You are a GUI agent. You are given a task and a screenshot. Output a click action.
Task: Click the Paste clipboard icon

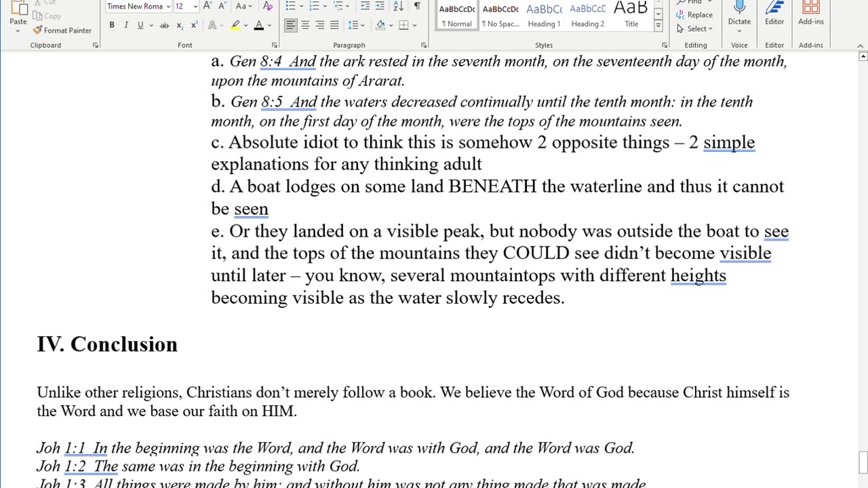click(18, 7)
